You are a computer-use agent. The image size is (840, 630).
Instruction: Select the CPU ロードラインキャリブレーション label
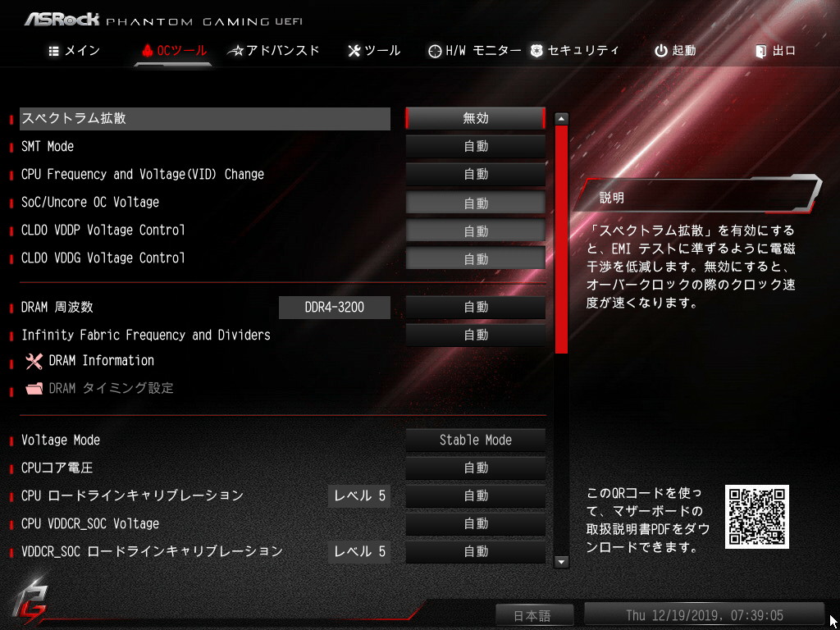pyautogui.click(x=132, y=496)
